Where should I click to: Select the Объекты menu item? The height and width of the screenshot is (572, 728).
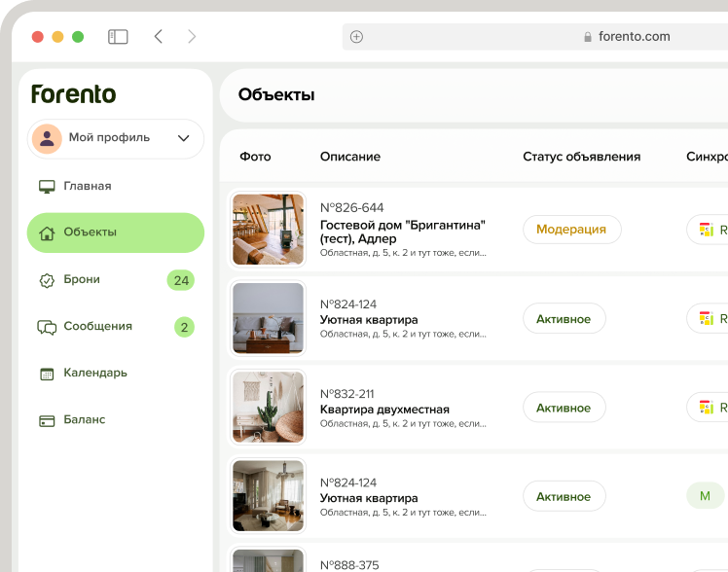pos(116,232)
